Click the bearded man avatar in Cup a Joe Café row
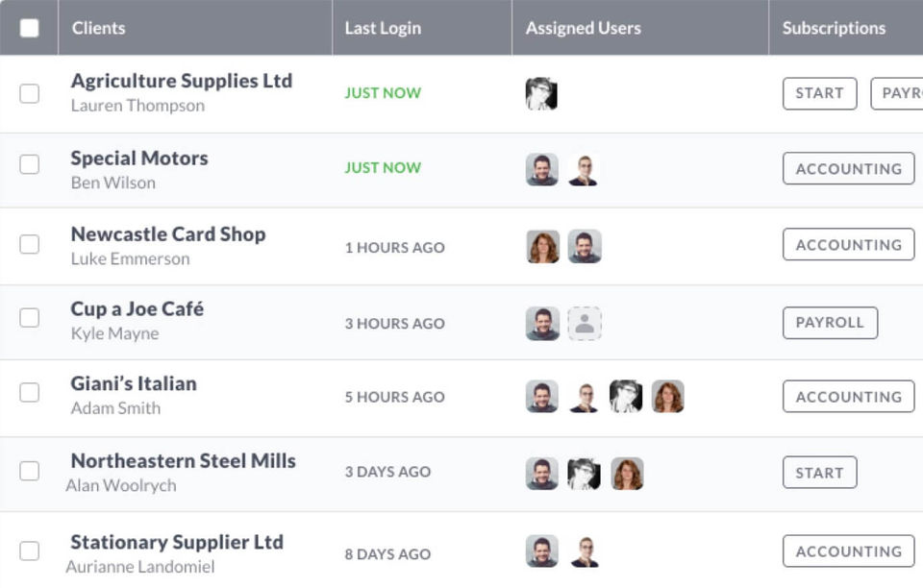The height and width of the screenshot is (588, 923). [x=542, y=324]
